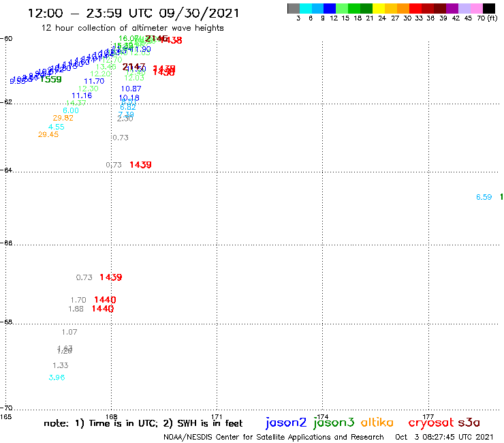Click the green wave height value 12.20

(100, 74)
